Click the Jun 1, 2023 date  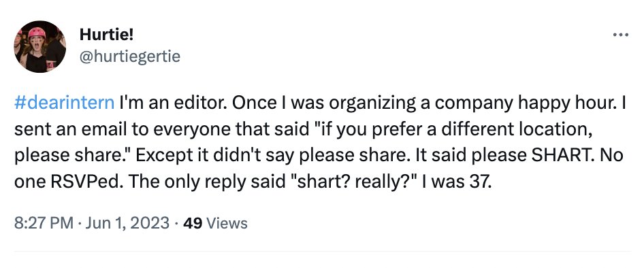coord(127,223)
